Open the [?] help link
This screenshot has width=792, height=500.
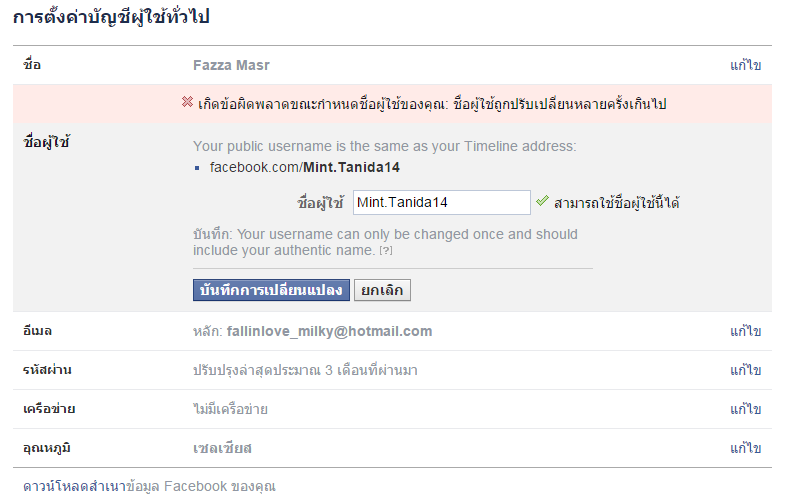tap(385, 250)
